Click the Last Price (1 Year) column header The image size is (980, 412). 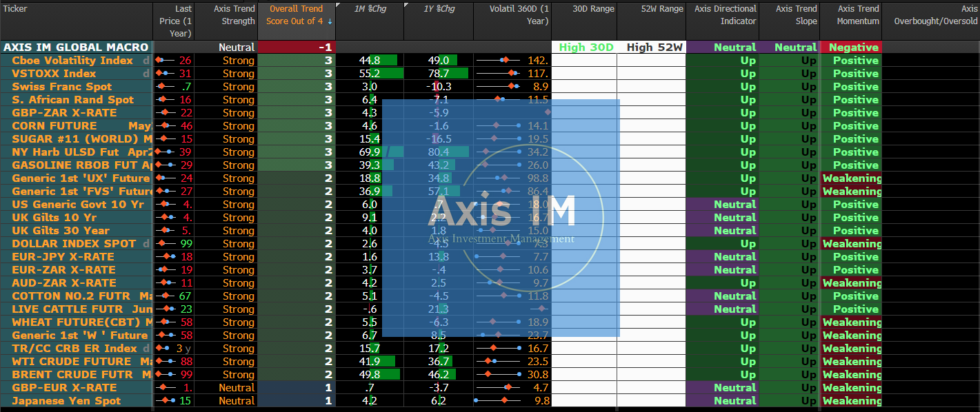pyautogui.click(x=175, y=21)
